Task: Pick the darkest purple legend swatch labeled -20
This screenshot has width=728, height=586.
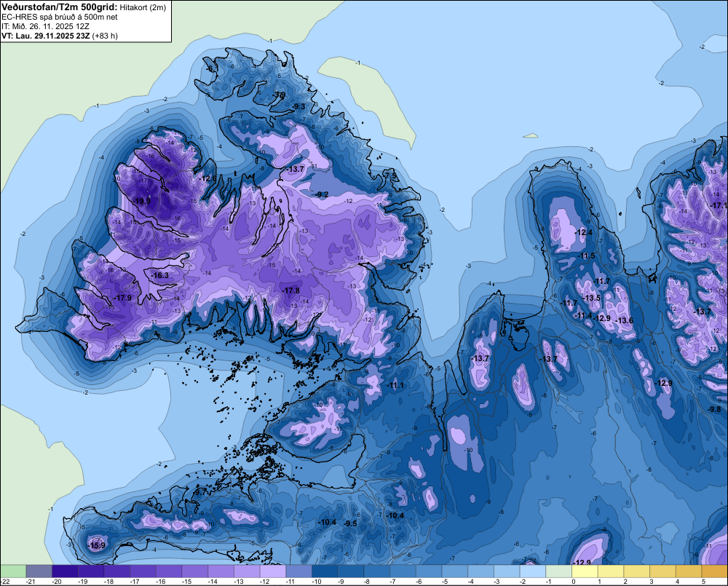Action: [65, 571]
